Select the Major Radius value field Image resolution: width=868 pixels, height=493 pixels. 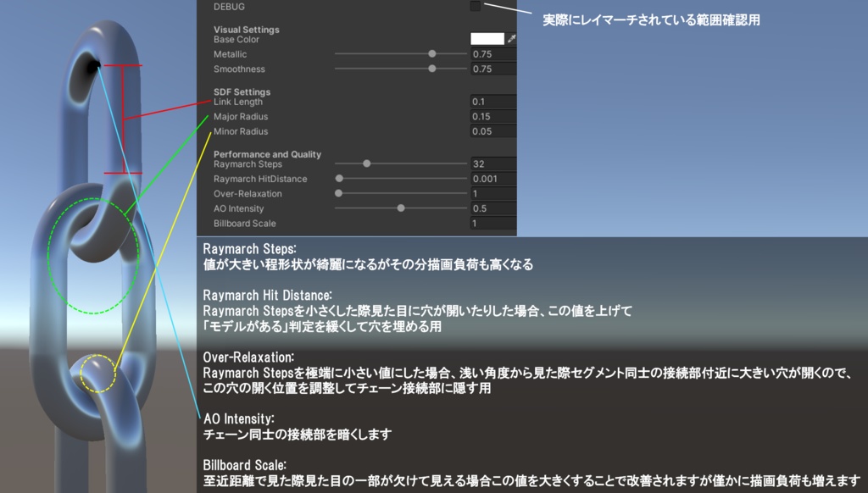pyautogui.click(x=492, y=116)
